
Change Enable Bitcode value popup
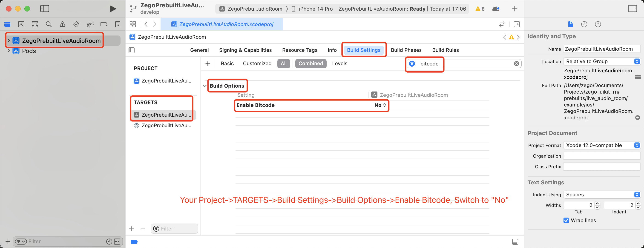(380, 105)
